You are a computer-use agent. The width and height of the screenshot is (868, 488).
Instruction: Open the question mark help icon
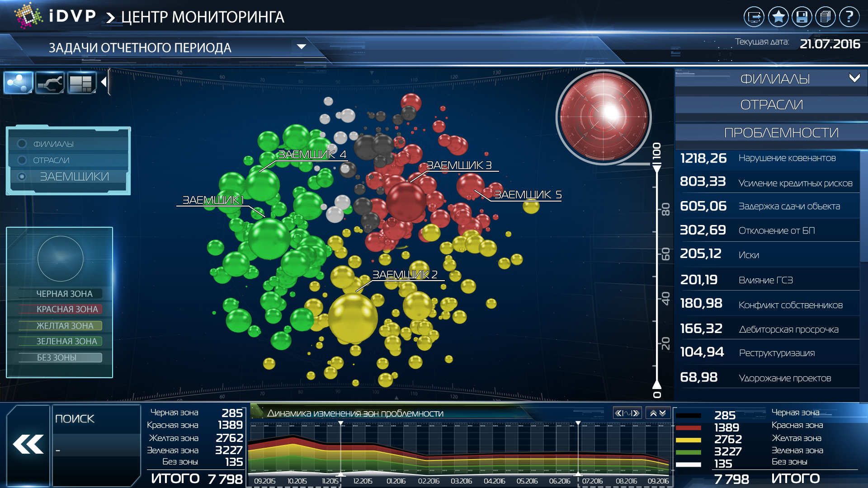[x=849, y=17]
